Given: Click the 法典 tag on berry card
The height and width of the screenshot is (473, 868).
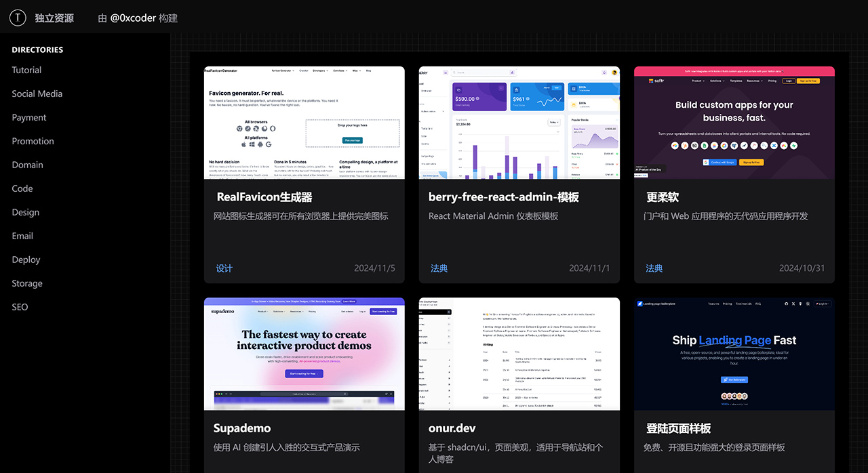Looking at the screenshot, I should tap(439, 268).
